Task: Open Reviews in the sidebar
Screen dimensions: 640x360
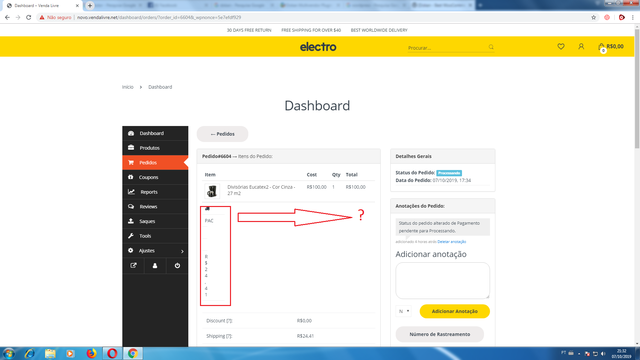Action: 155,207
